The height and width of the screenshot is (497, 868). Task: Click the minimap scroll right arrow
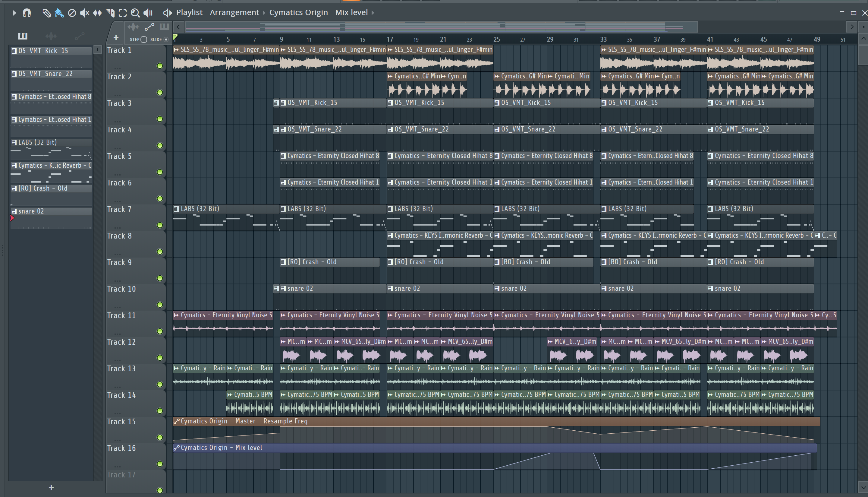tap(852, 27)
